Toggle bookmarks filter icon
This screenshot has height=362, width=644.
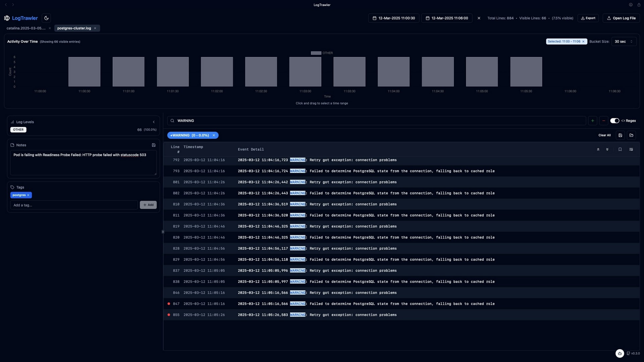click(620, 149)
